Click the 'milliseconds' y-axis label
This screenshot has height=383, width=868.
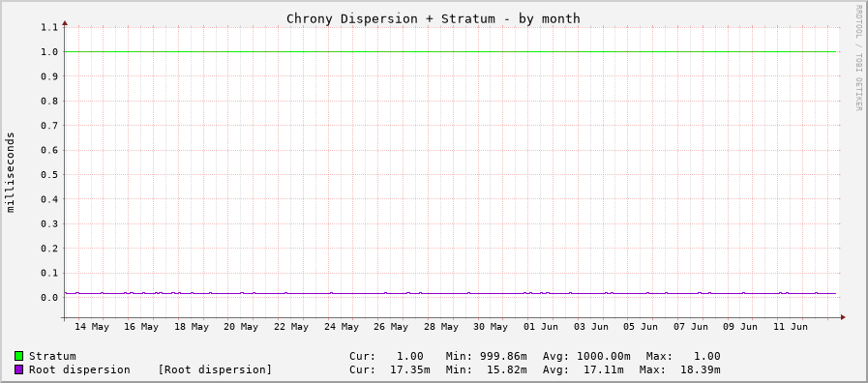[x=11, y=172]
